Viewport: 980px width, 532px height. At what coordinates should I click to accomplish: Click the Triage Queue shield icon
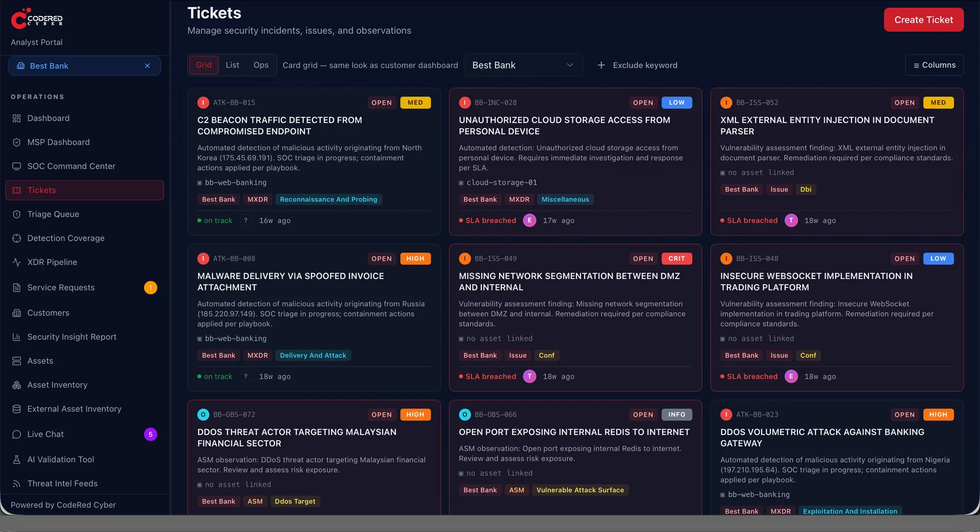click(x=17, y=214)
